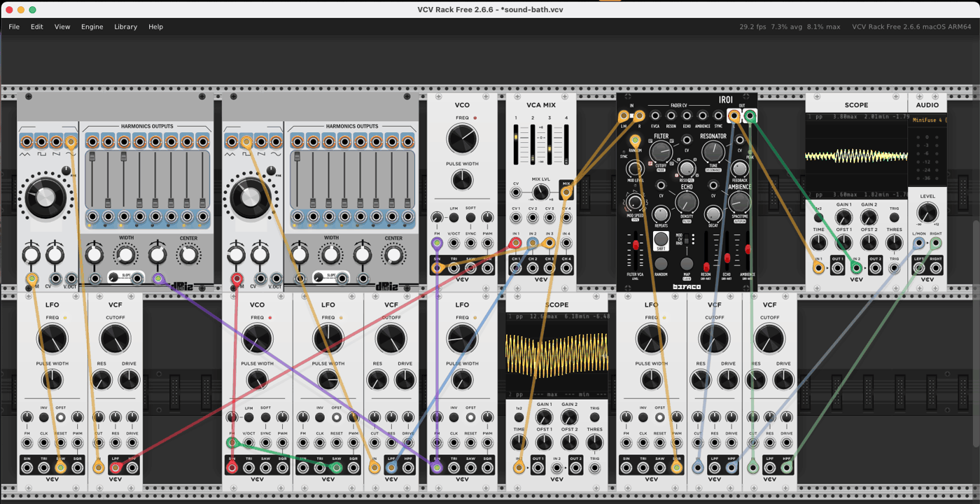Click the IROI echo DENSITY knob

(x=687, y=203)
